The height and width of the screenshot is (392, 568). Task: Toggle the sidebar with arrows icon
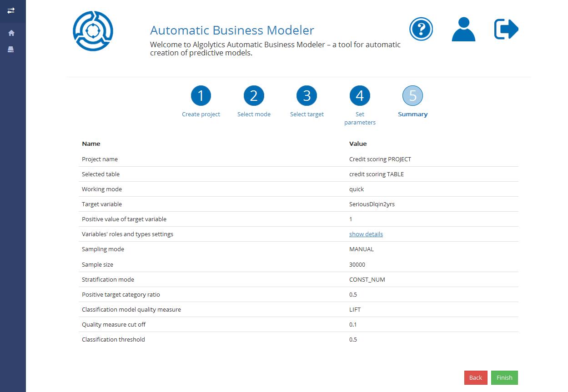tap(11, 10)
